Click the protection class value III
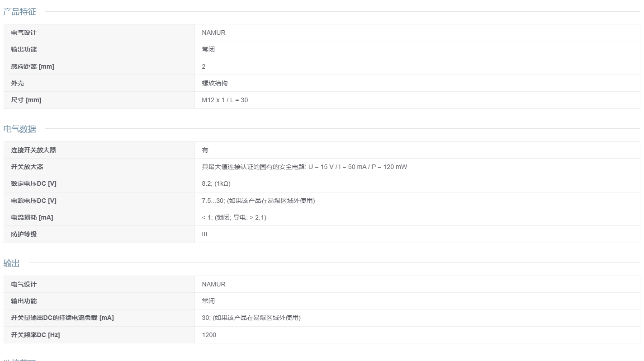This screenshot has height=361, width=644. 204,234
